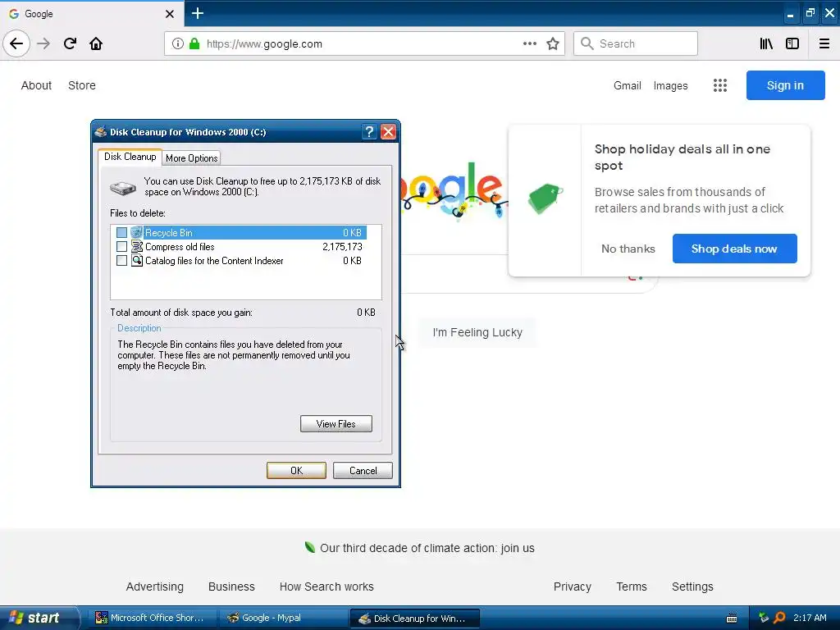The height and width of the screenshot is (630, 840).
Task: Close the Google browser tab
Action: pos(169,14)
